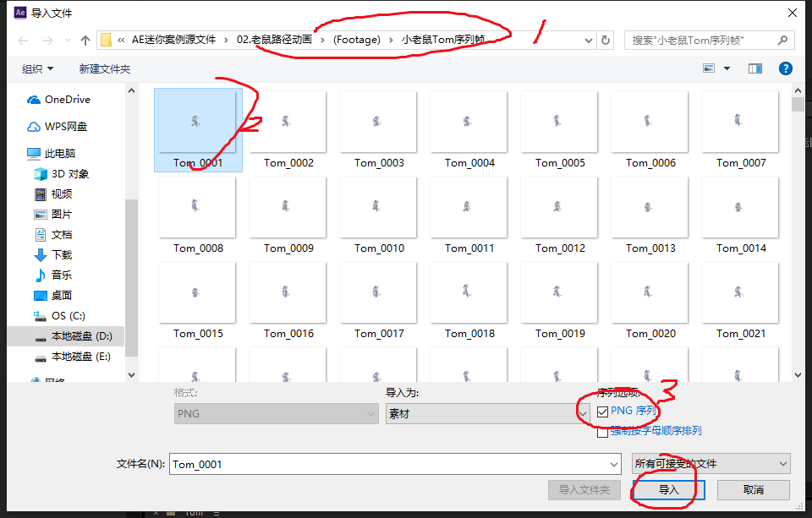The width and height of the screenshot is (812, 518).
Task: Click the 导入 button
Action: pyautogui.click(x=668, y=490)
